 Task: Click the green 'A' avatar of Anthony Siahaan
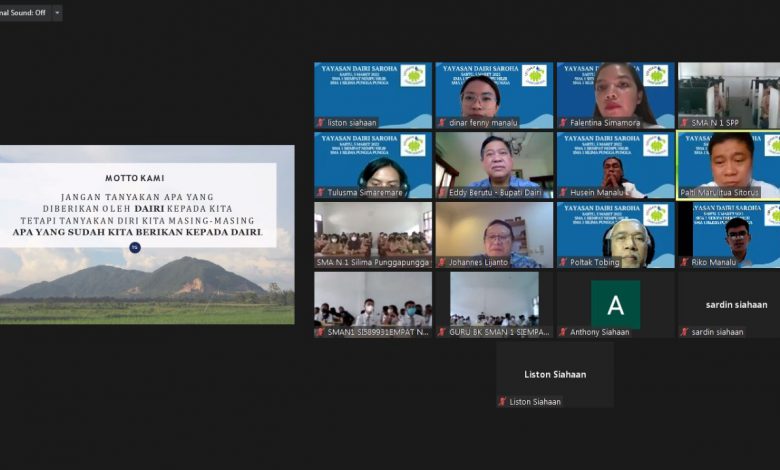coord(615,304)
